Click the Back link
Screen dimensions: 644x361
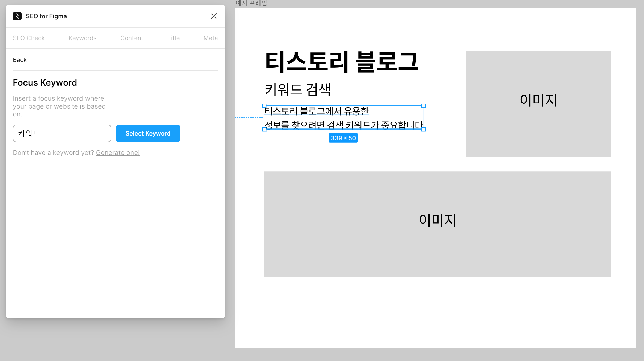pyautogui.click(x=20, y=60)
